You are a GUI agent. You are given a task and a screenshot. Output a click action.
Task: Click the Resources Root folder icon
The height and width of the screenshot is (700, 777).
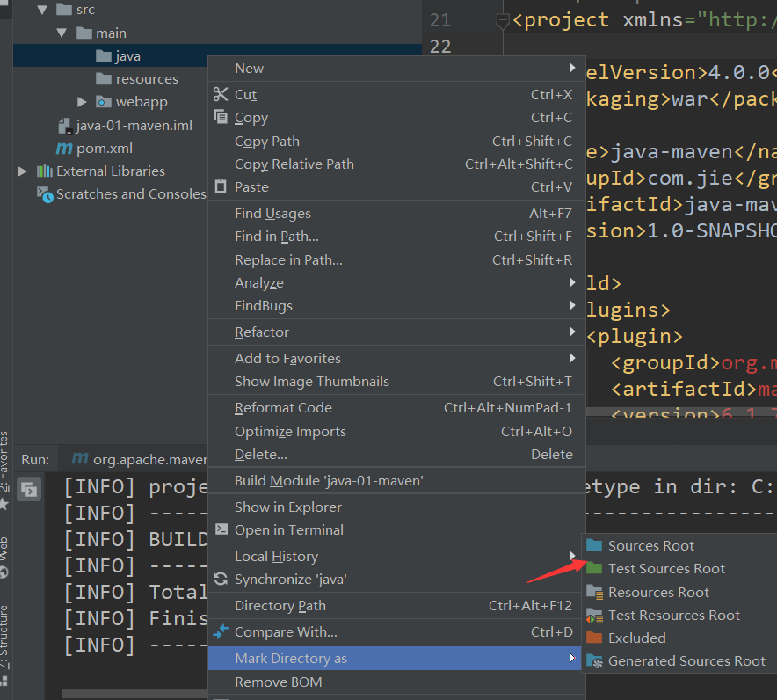[594, 593]
